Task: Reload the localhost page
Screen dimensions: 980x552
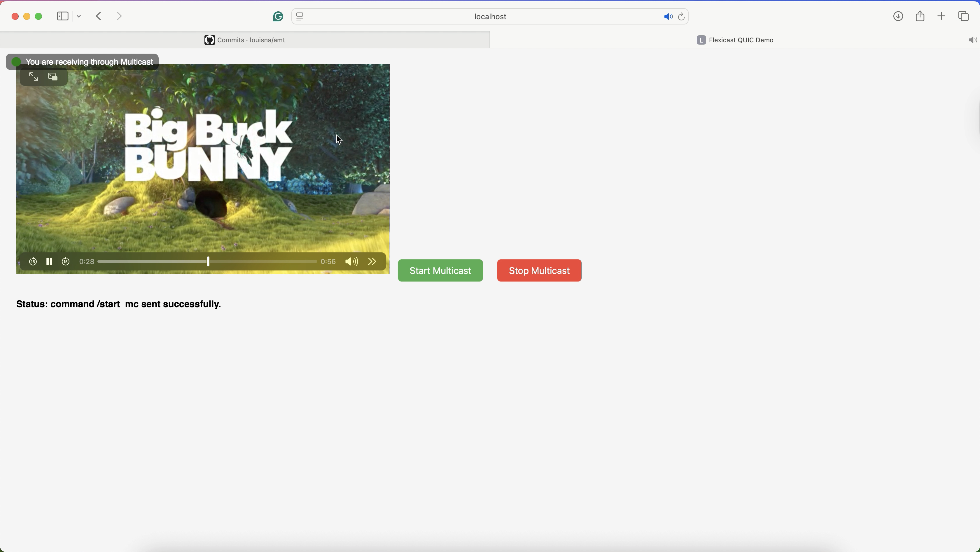Action: [x=681, y=17]
